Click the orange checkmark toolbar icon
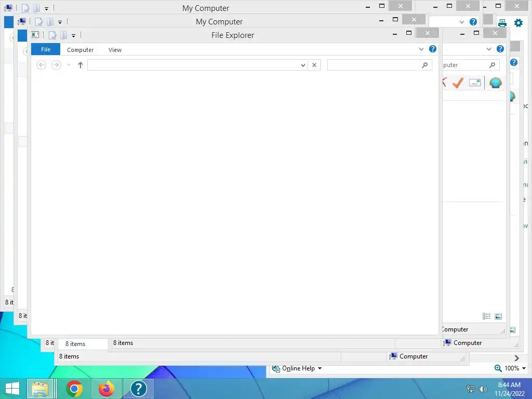 [458, 83]
